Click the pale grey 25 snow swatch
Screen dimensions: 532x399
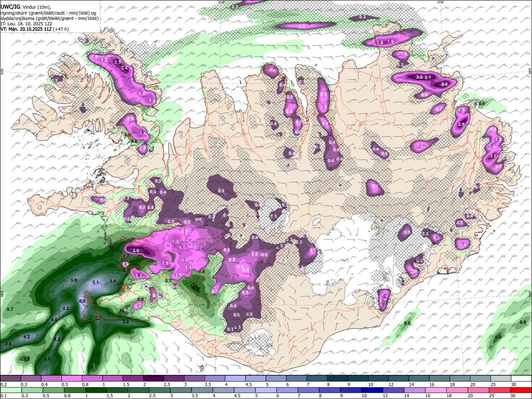coord(500,378)
